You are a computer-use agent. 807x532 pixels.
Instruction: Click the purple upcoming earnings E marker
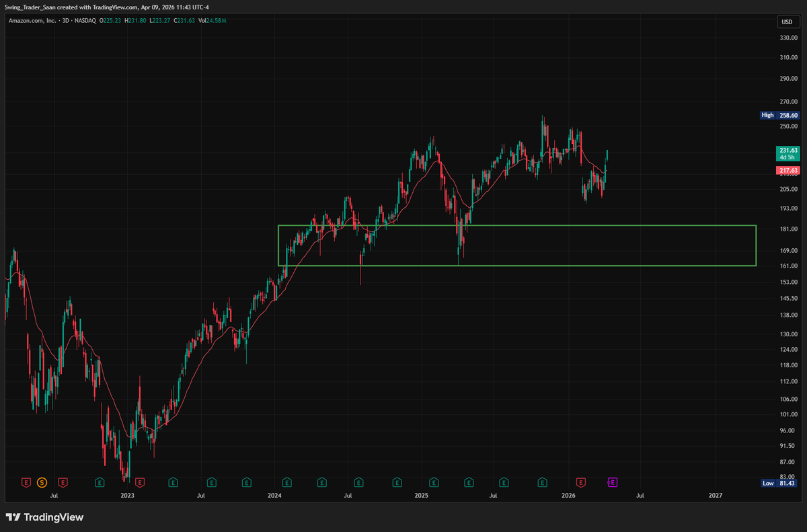(x=613, y=482)
